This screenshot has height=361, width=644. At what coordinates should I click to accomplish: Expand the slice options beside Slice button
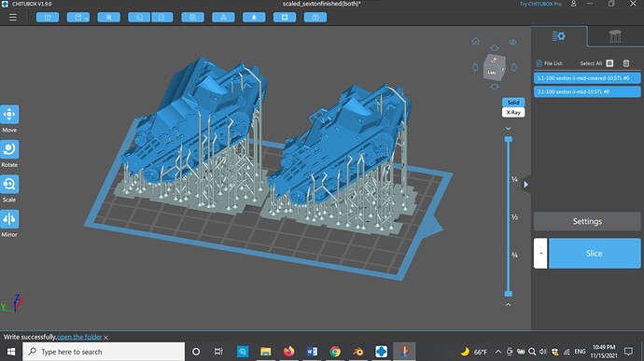point(540,254)
